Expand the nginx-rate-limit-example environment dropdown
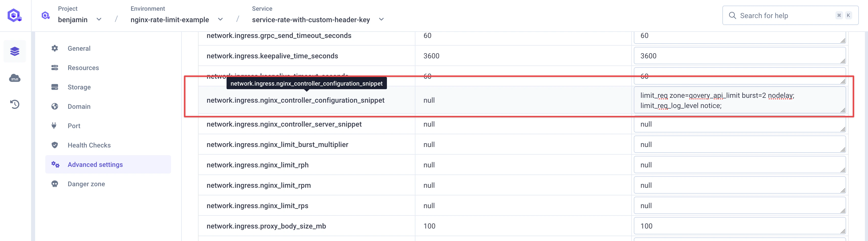 tap(220, 19)
